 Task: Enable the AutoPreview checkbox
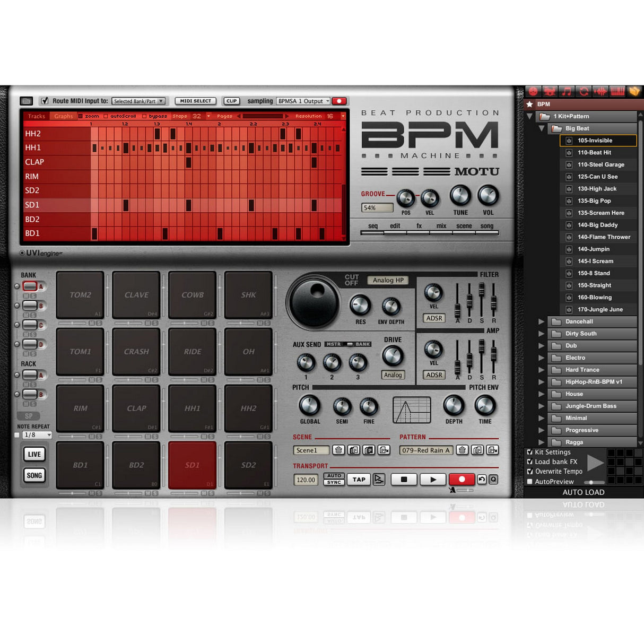(x=529, y=481)
